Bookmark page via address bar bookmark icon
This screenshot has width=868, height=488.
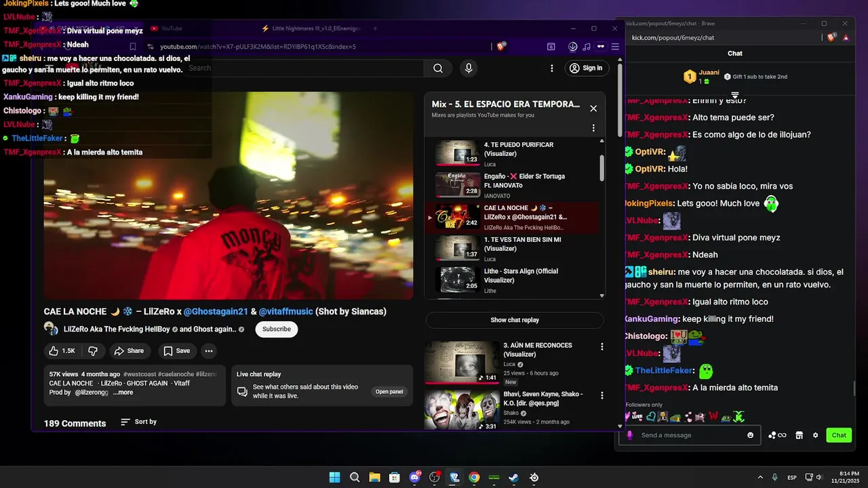[x=133, y=47]
